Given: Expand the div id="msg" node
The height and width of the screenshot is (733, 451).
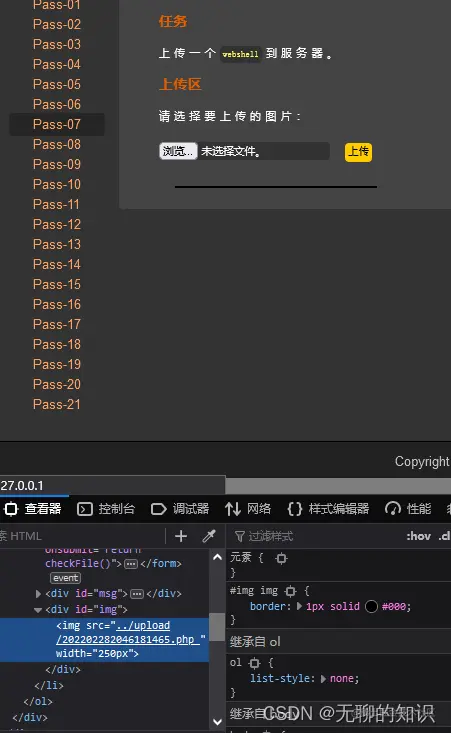Looking at the screenshot, I should pos(38,594).
